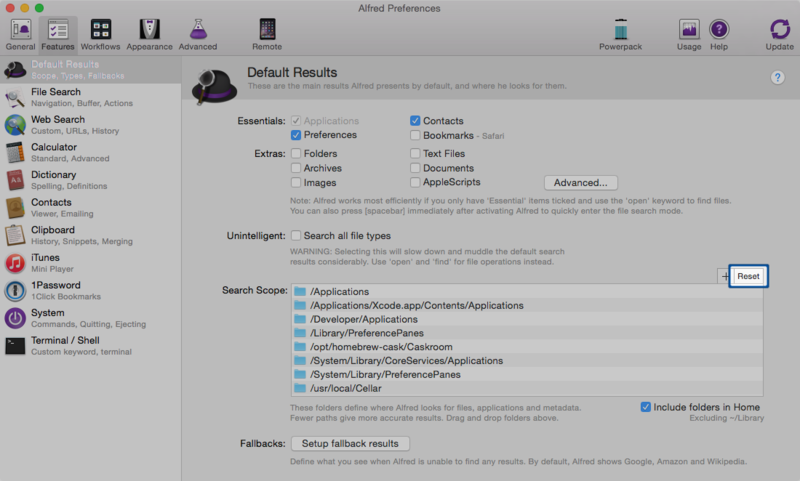
Task: Open the General preferences toolbar icon
Action: coord(20,30)
